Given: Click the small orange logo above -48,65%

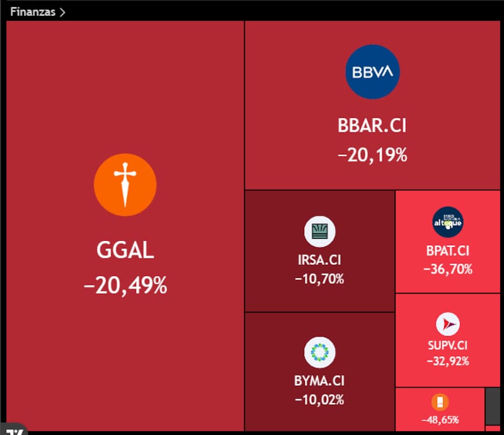Looking at the screenshot, I should [440, 402].
